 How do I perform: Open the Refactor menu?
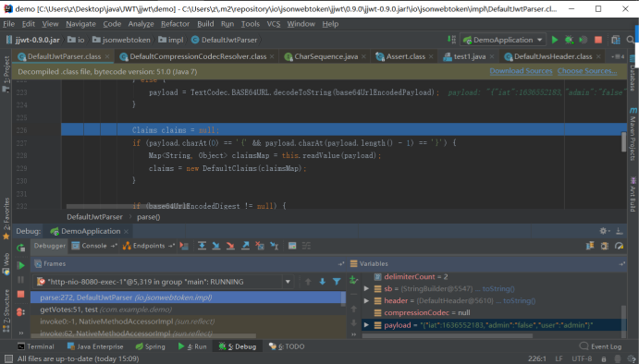175,24
